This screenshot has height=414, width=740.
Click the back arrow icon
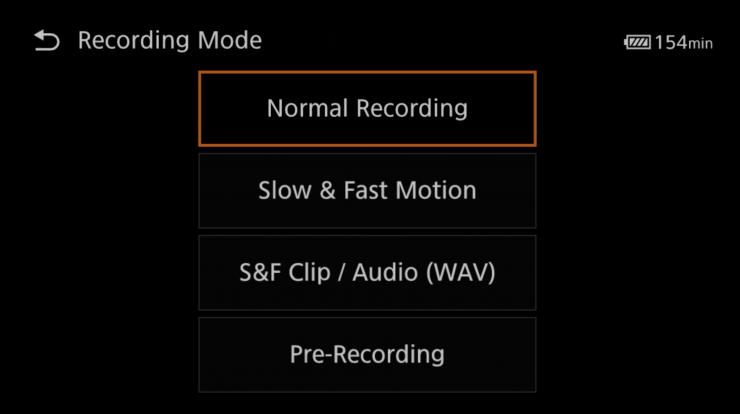47,41
